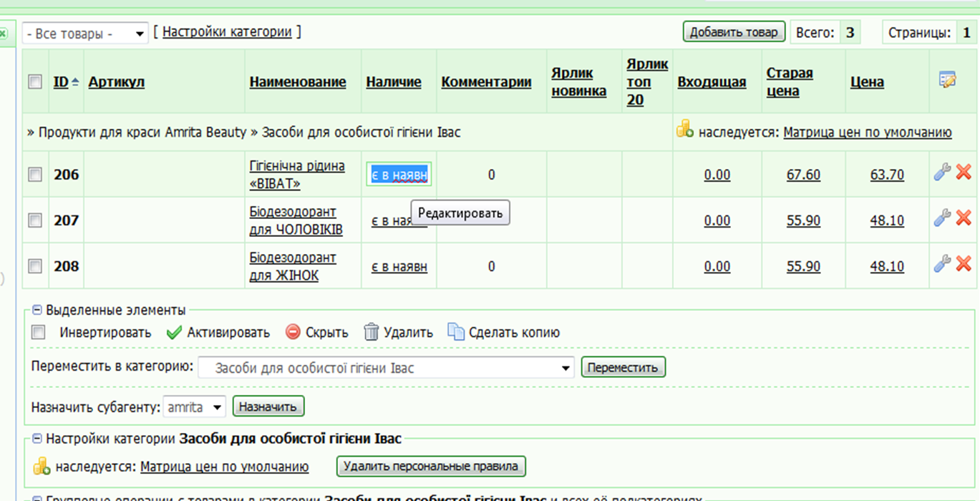Tick the select-all checkbox in table header
980x501 pixels.
point(35,82)
